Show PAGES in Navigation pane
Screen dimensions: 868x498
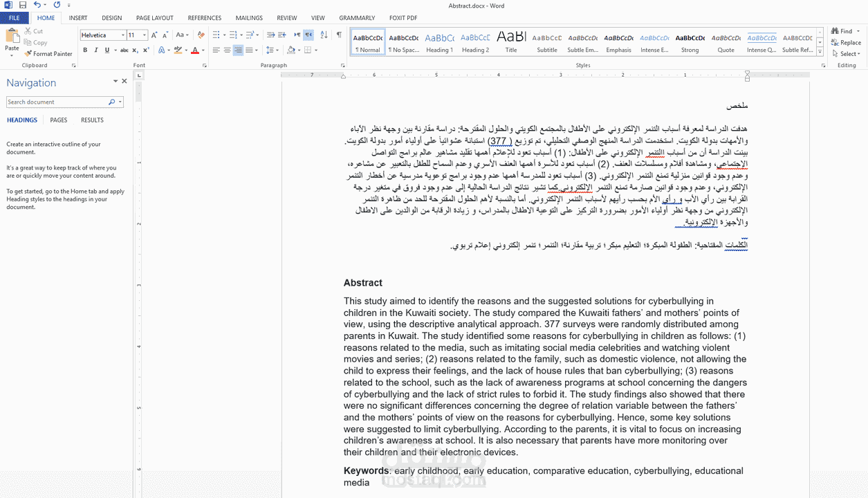pos(59,120)
